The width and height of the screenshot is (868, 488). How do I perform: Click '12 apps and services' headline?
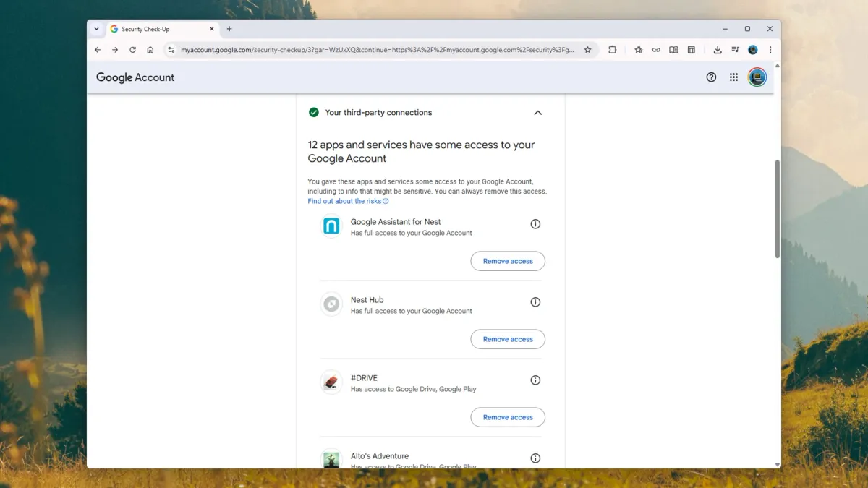(x=421, y=152)
